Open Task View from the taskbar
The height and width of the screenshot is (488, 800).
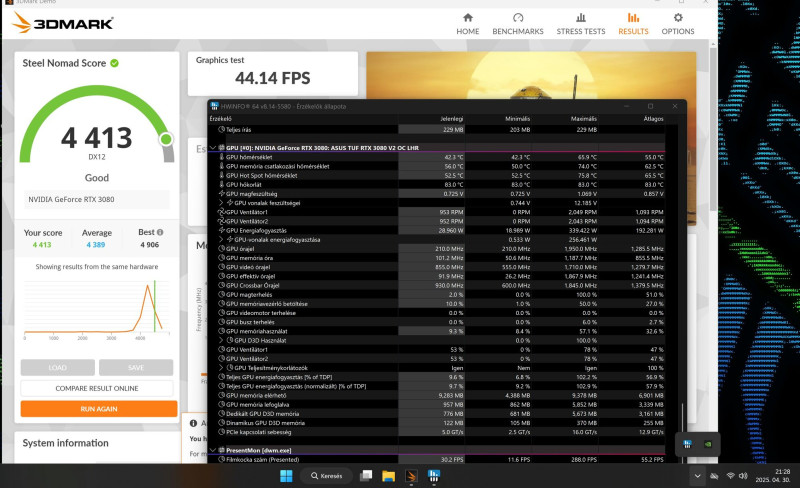pyautogui.click(x=366, y=476)
